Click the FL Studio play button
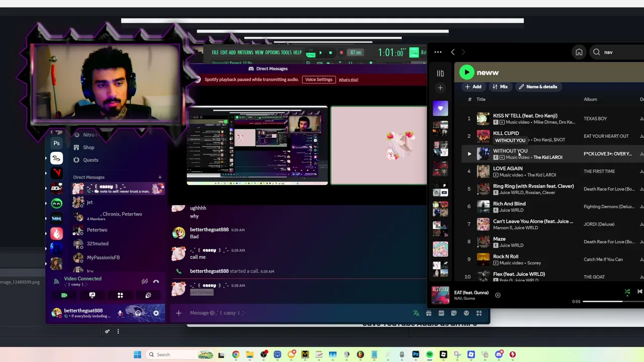This screenshot has height=362, width=644. tap(320, 53)
